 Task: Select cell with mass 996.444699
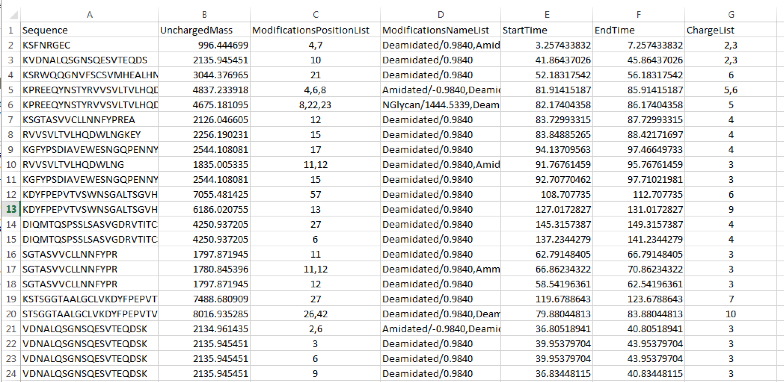point(204,45)
